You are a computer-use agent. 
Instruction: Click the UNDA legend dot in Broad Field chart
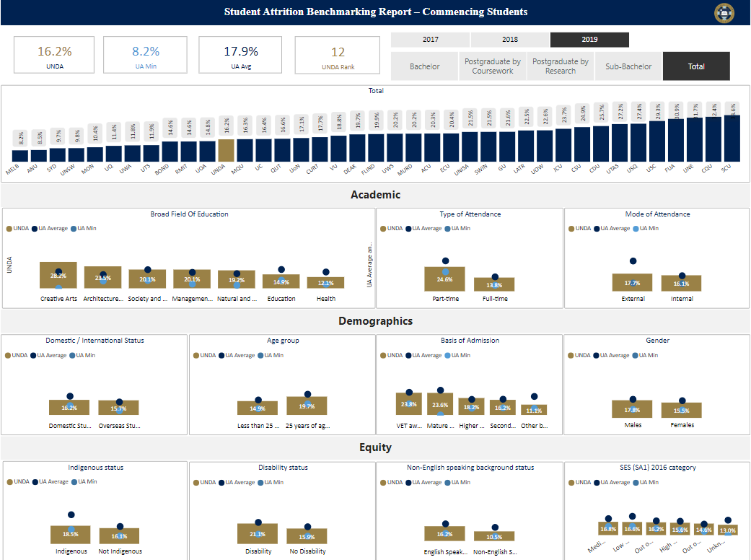[x=9, y=229]
